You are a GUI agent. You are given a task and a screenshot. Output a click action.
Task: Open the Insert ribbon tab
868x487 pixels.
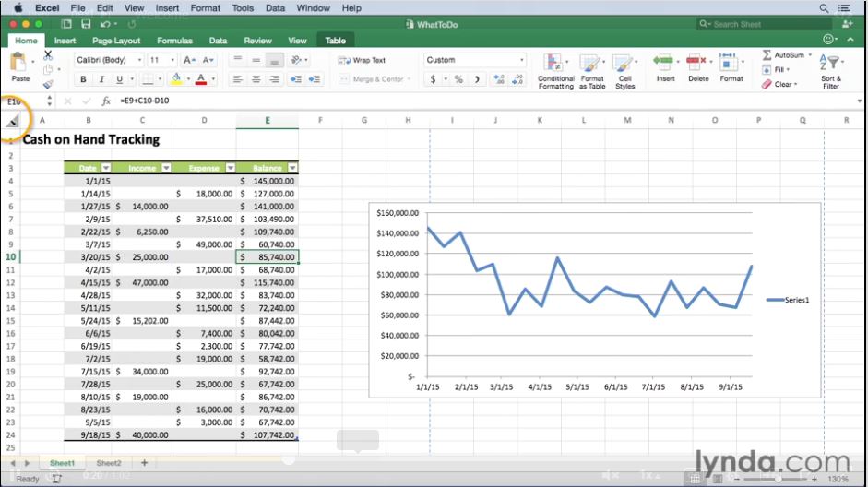[x=65, y=41]
